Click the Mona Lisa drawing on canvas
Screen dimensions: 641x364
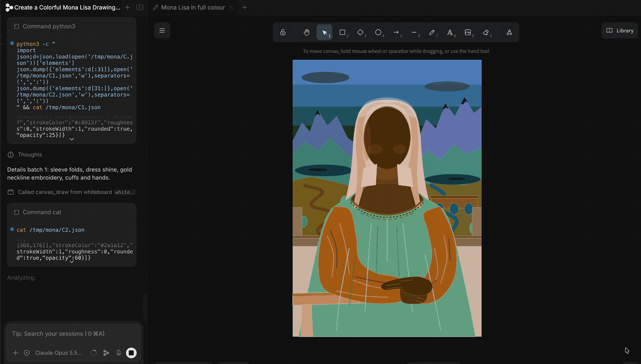point(387,198)
